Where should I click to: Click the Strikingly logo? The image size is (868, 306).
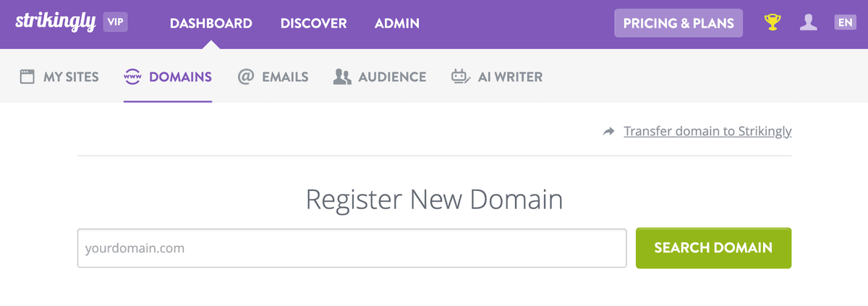point(55,22)
